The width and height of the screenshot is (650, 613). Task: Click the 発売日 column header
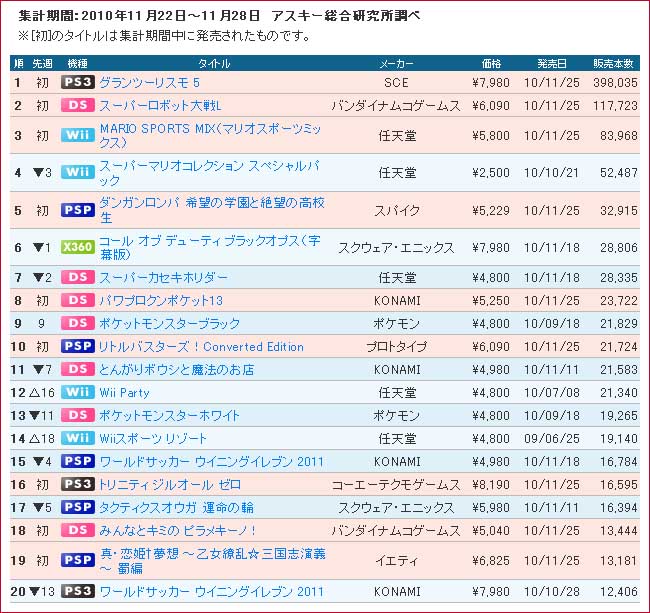point(552,63)
